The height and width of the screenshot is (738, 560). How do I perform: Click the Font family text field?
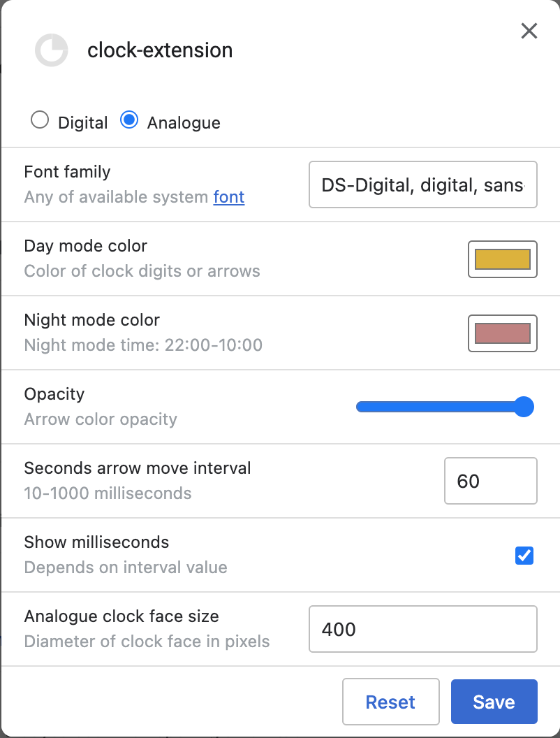click(x=422, y=185)
